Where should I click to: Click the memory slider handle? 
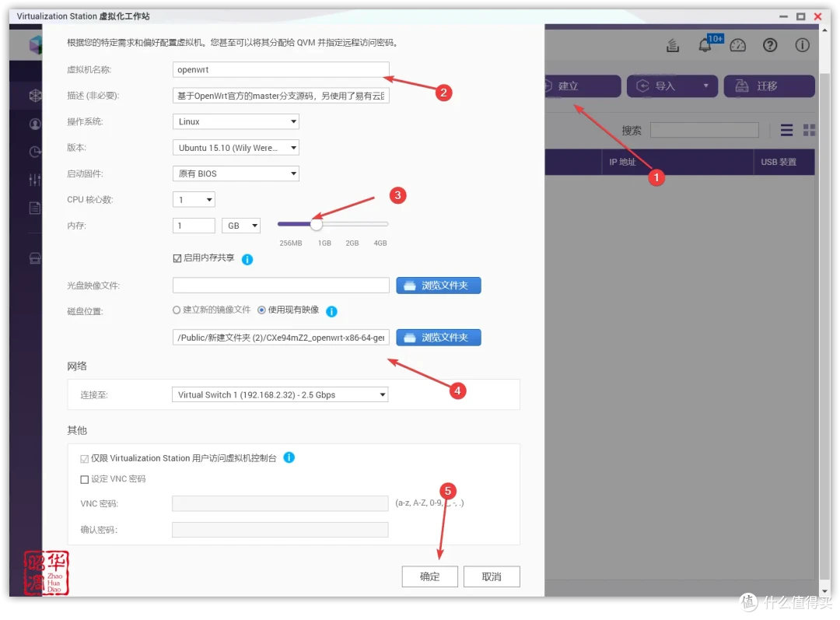pos(317,225)
